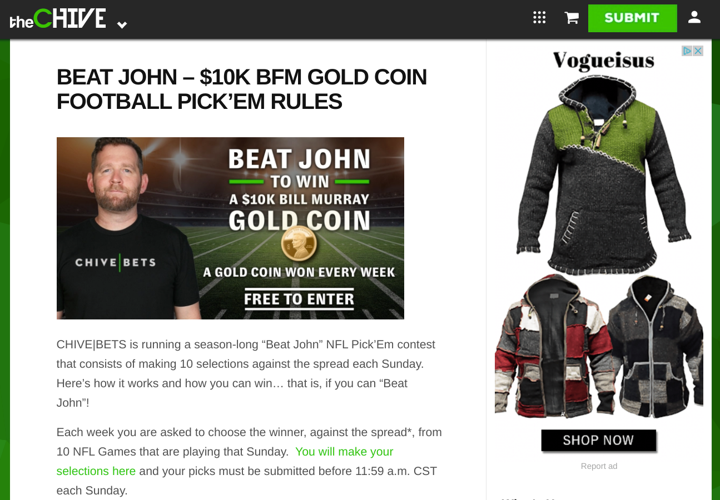Image resolution: width=720 pixels, height=500 pixels.
Task: Click SHOP NOW in the ad
Action: [x=598, y=440]
